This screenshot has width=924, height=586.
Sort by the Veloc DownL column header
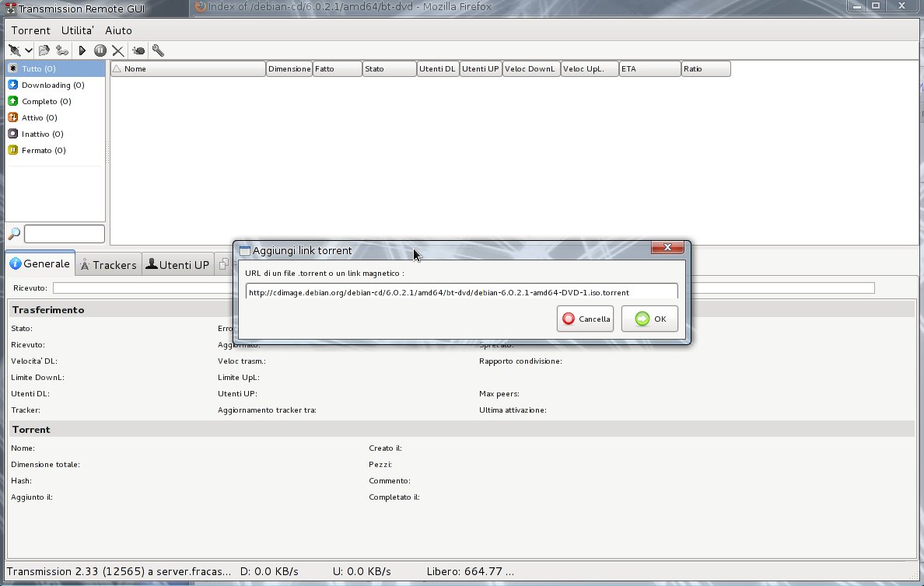[x=531, y=69]
